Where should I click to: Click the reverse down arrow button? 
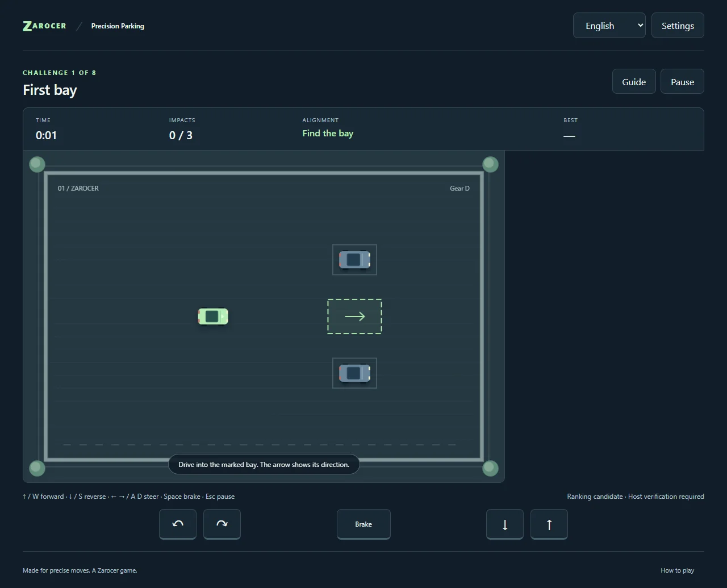point(505,524)
